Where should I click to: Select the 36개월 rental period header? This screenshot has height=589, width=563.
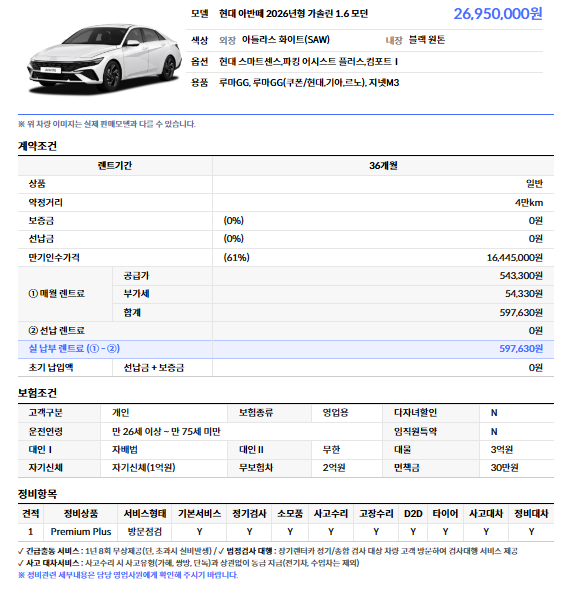click(383, 166)
